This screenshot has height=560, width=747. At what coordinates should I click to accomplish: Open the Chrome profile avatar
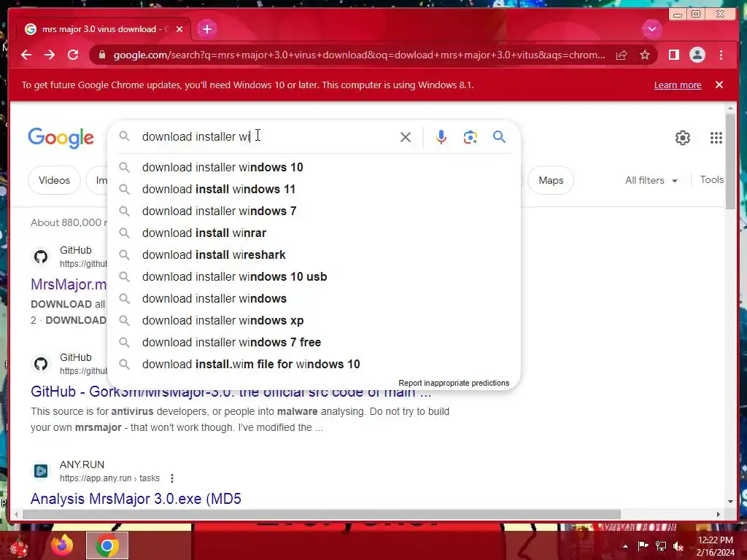click(x=697, y=55)
